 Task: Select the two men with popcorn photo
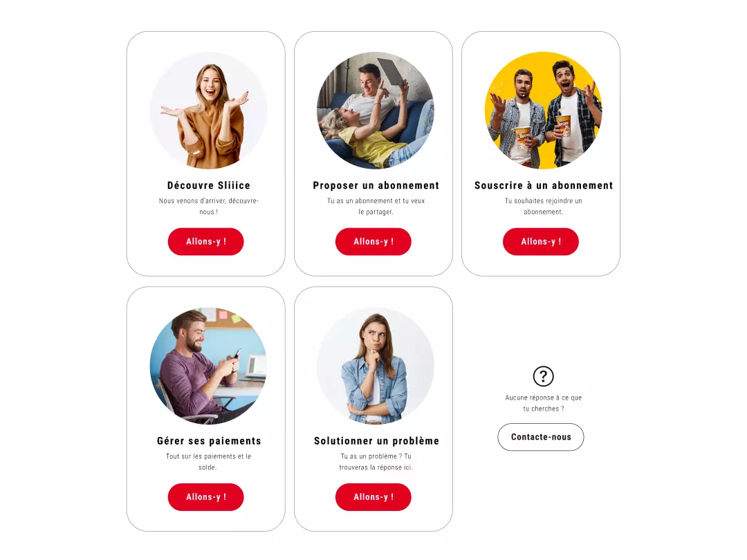(543, 111)
